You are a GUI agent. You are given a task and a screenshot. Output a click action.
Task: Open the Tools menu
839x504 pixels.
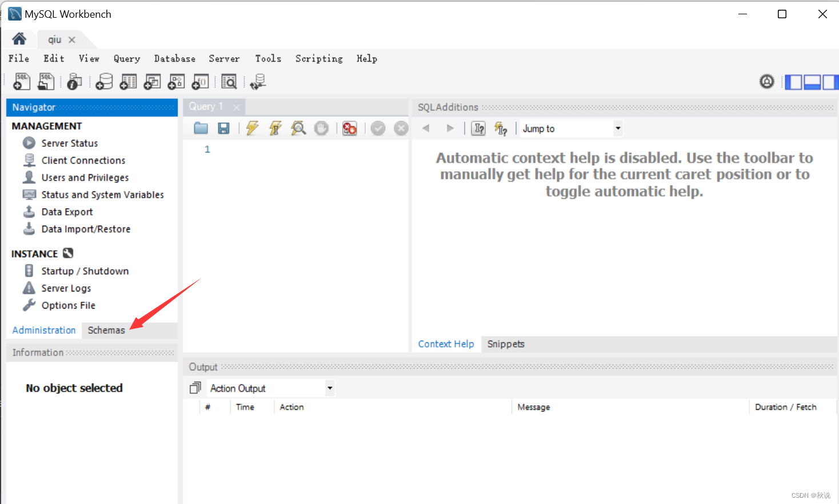[x=268, y=58]
